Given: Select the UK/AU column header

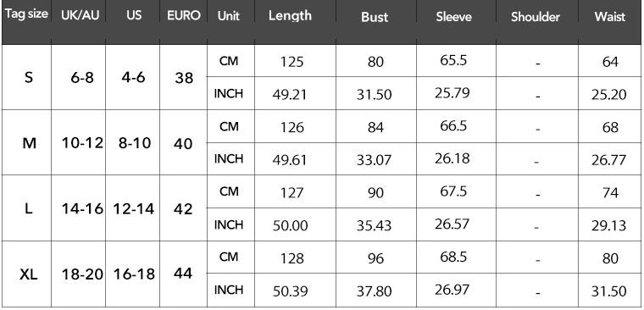Looking at the screenshot, I should tap(80, 15).
